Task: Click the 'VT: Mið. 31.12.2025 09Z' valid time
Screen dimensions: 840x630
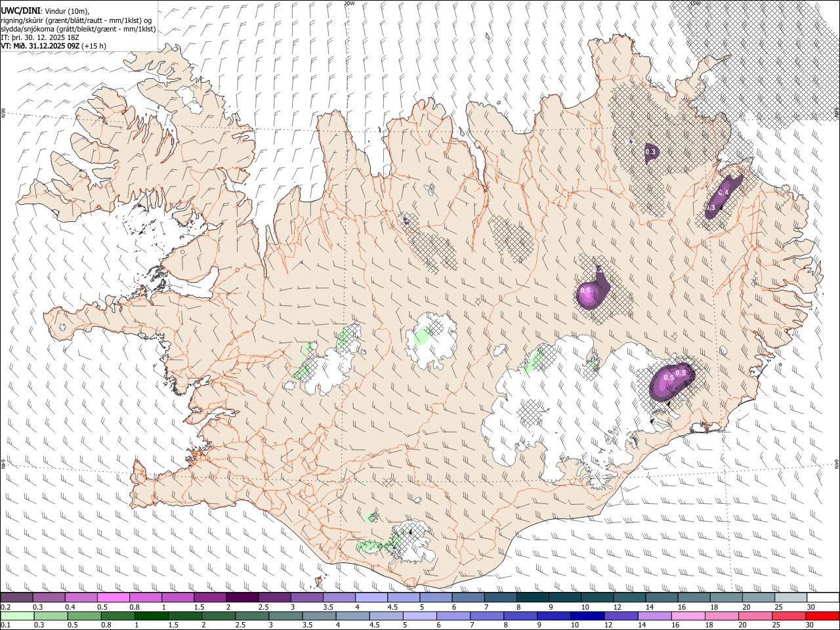Action: click(x=41, y=46)
